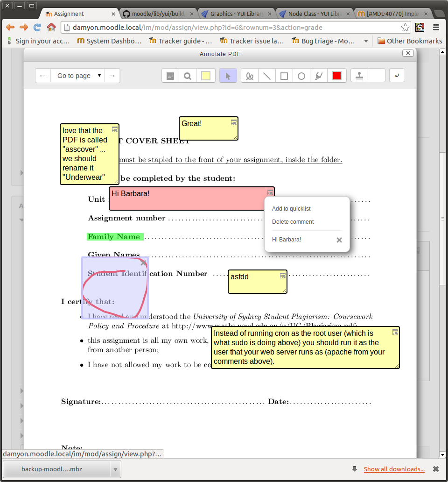Click the rotate/undo arrow button in toolbar
This screenshot has width=448, height=482.
(397, 76)
